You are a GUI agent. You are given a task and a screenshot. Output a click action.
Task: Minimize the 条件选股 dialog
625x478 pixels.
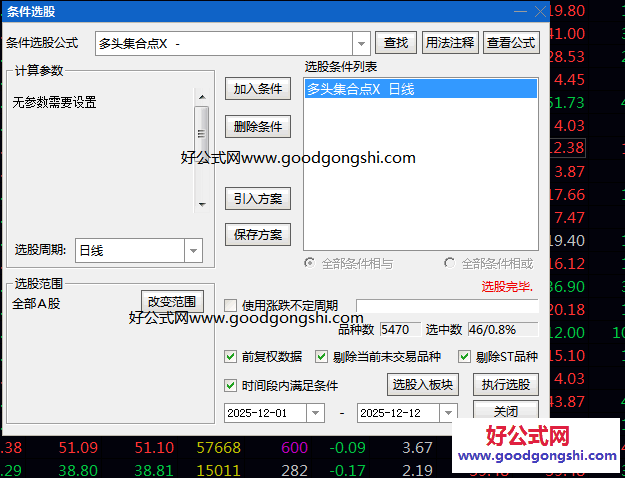pos(520,12)
